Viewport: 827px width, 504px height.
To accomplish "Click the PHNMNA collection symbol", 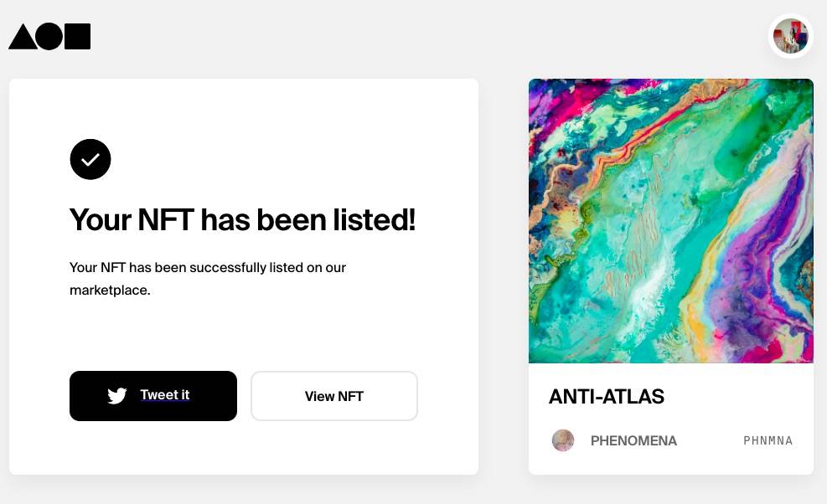I will point(768,440).
